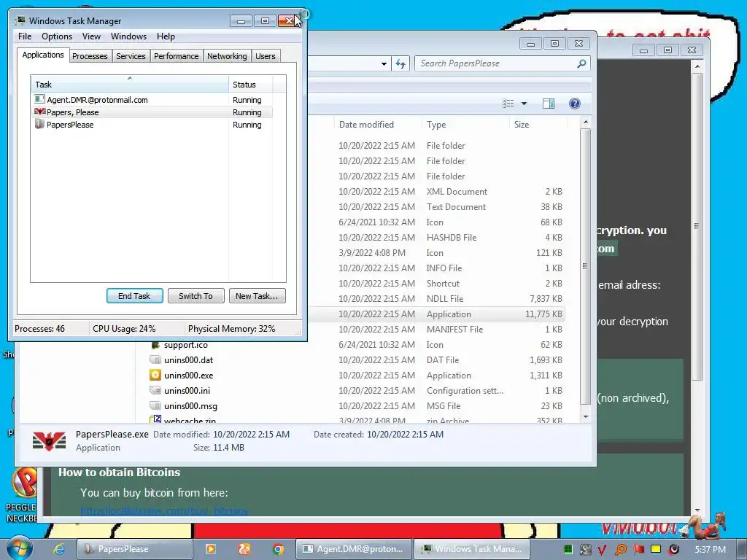Click the unins000.exe file icon

coord(155,375)
